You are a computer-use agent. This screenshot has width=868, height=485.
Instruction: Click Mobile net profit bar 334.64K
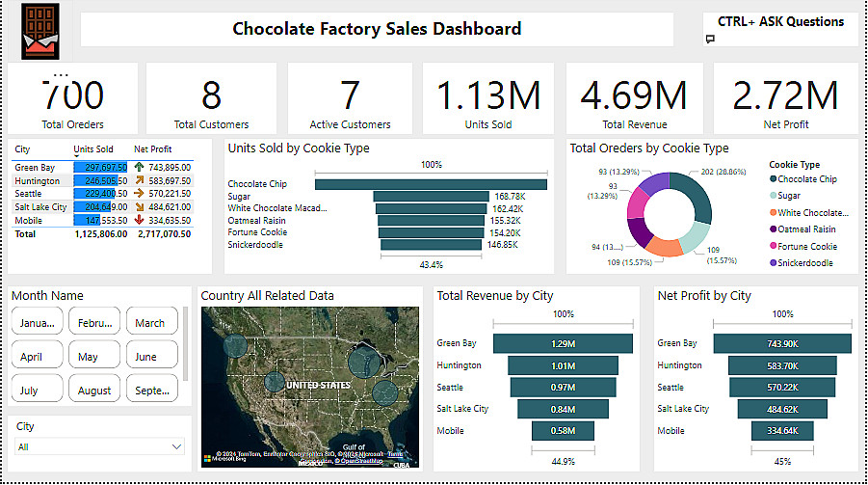(x=782, y=431)
